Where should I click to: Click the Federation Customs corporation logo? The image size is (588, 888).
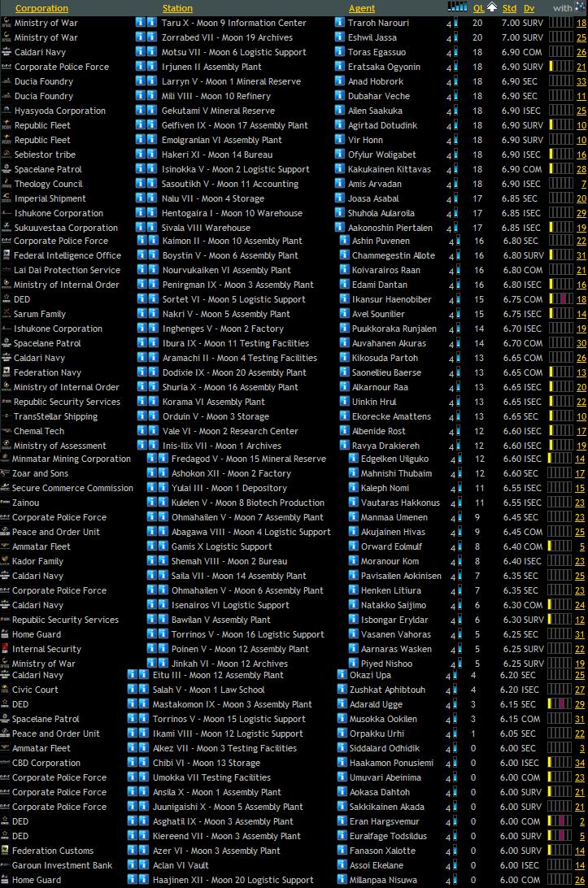tap(5, 850)
